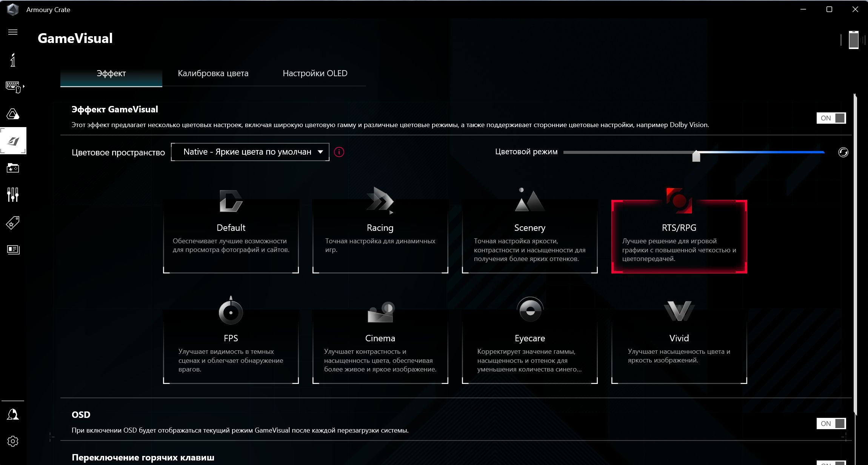Open the hamburger navigation menu
The width and height of the screenshot is (868, 465).
pyautogui.click(x=13, y=32)
